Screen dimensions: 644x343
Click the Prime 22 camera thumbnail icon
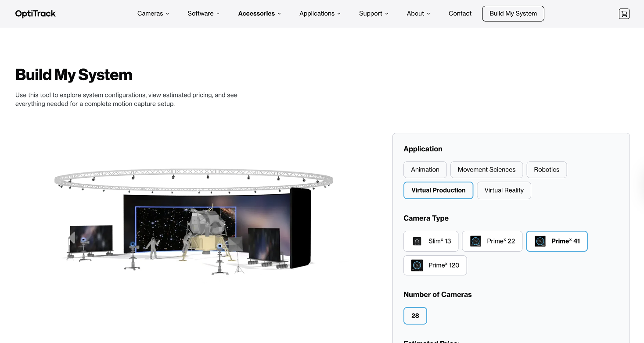(475, 241)
